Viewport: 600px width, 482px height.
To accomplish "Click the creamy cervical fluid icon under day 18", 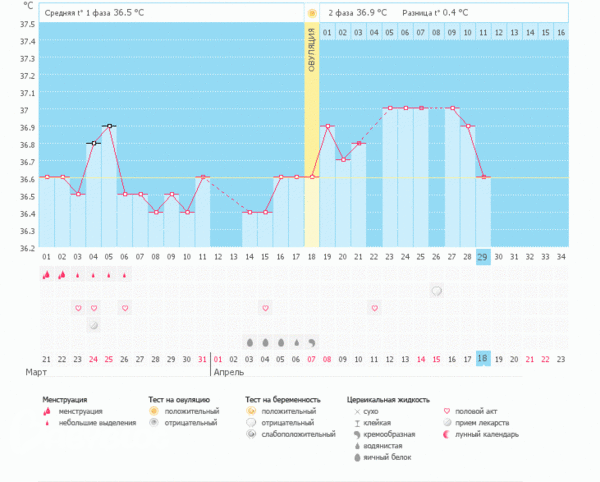I will (312, 341).
